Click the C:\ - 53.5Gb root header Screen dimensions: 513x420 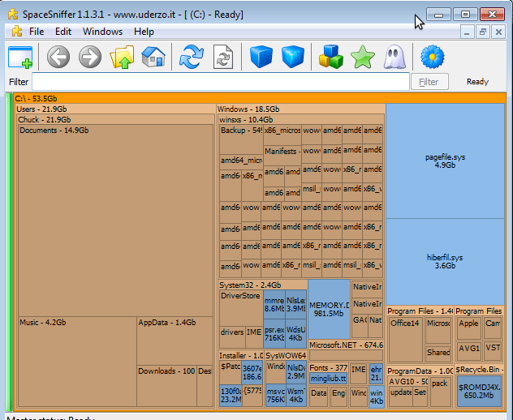point(259,98)
